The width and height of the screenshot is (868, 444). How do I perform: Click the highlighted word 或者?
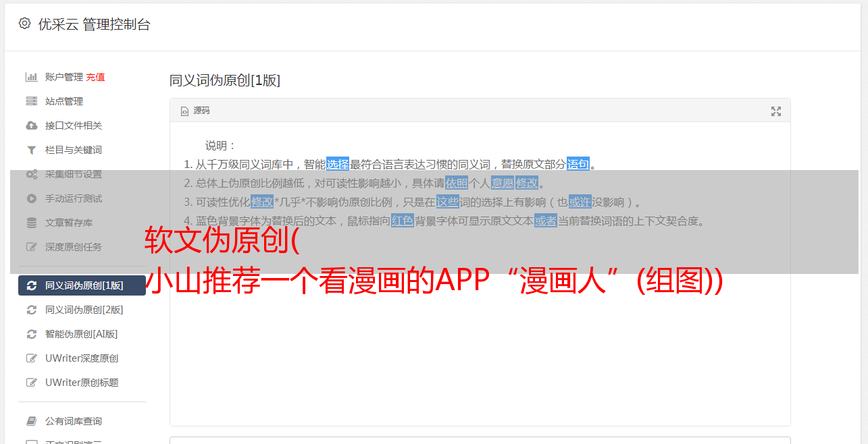pos(546,220)
